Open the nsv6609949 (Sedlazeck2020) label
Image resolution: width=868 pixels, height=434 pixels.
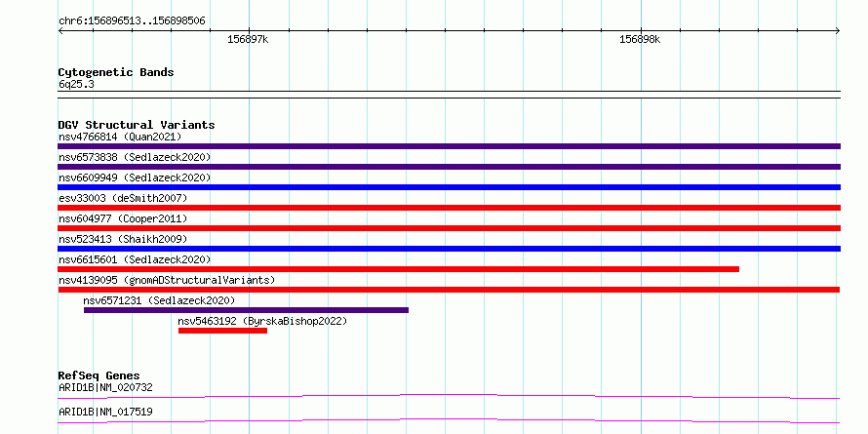tap(135, 178)
